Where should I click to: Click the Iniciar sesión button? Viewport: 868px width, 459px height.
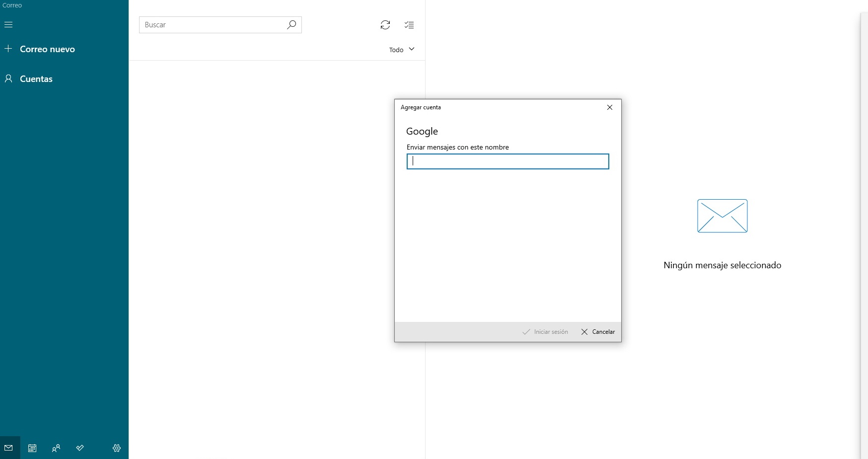click(x=545, y=332)
